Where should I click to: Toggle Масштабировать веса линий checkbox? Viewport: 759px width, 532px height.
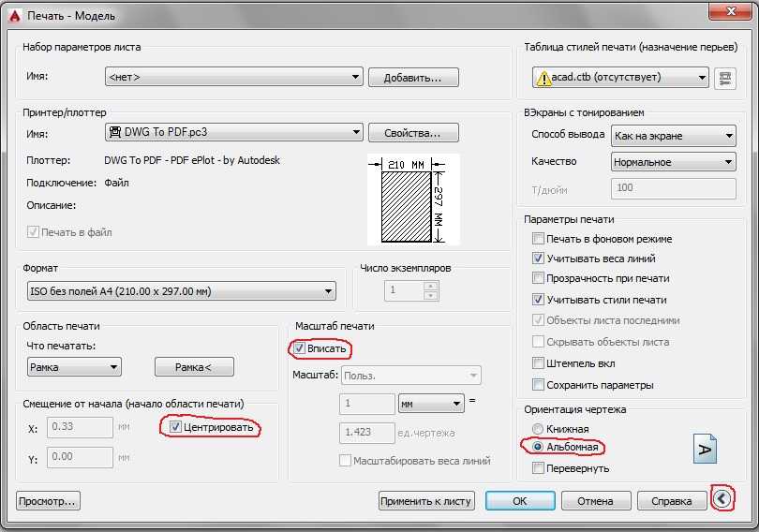coord(345,461)
